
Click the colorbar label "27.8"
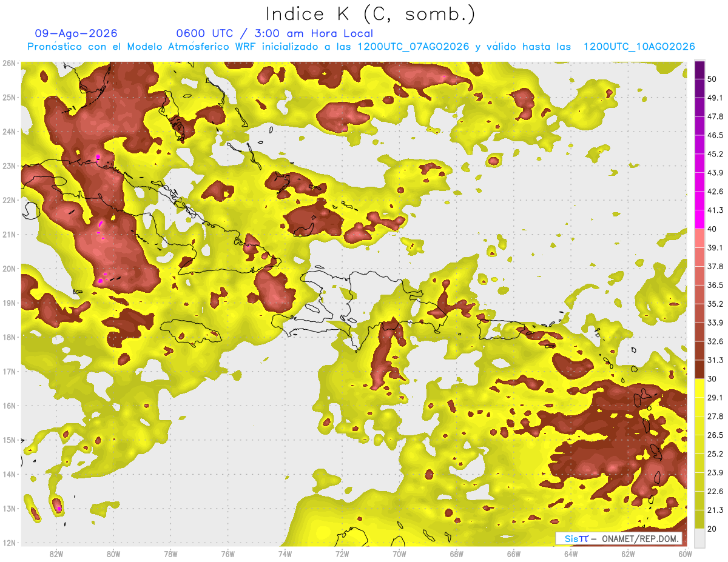[x=715, y=416]
